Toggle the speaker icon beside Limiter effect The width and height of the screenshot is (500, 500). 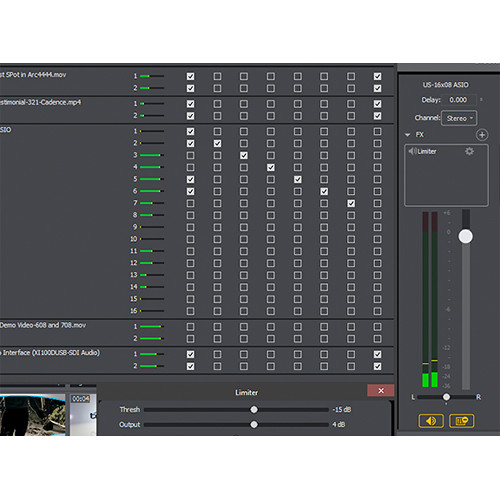[412, 151]
